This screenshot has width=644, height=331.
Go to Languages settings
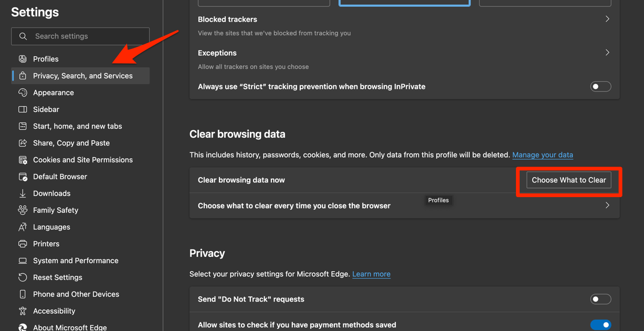[80, 227]
